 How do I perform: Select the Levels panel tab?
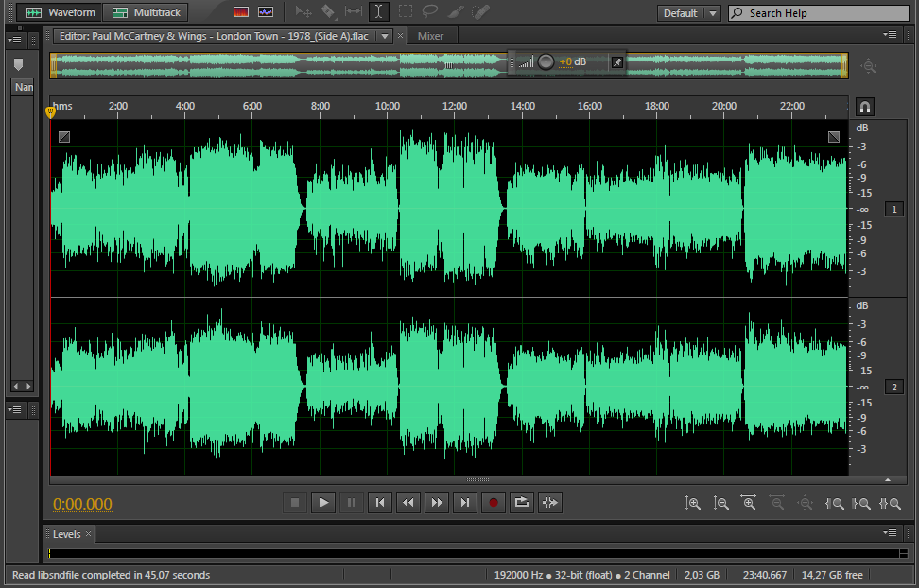tap(66, 534)
